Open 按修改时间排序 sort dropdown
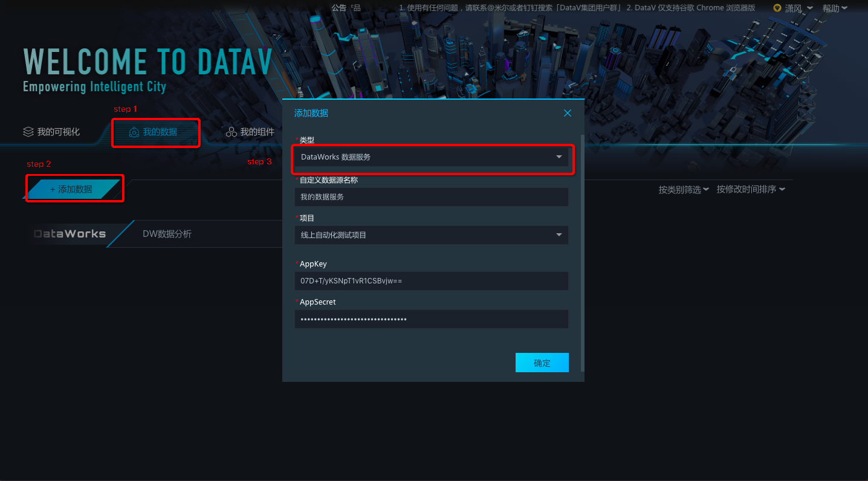Screen dimensions: 868x481 click(751, 190)
